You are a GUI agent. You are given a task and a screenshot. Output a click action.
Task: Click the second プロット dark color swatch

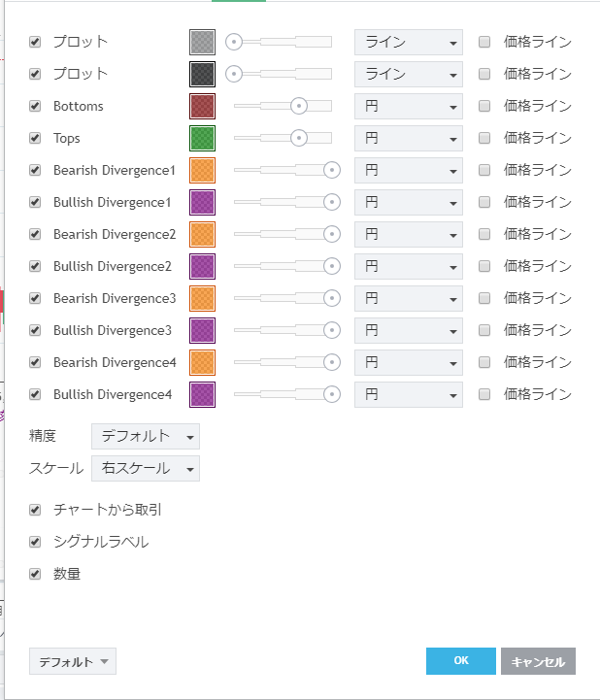click(202, 74)
